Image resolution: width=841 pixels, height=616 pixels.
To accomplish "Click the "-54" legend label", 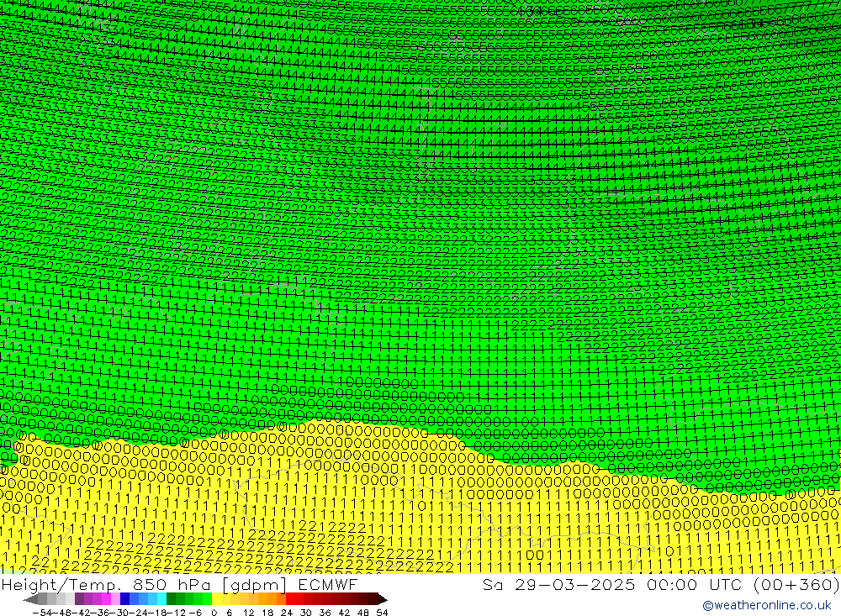I will [x=42, y=613].
